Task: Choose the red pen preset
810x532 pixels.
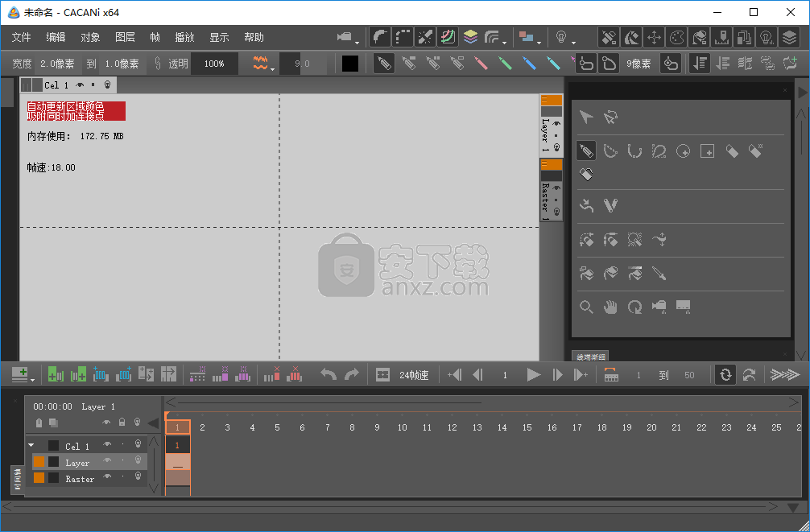Action: point(481,64)
